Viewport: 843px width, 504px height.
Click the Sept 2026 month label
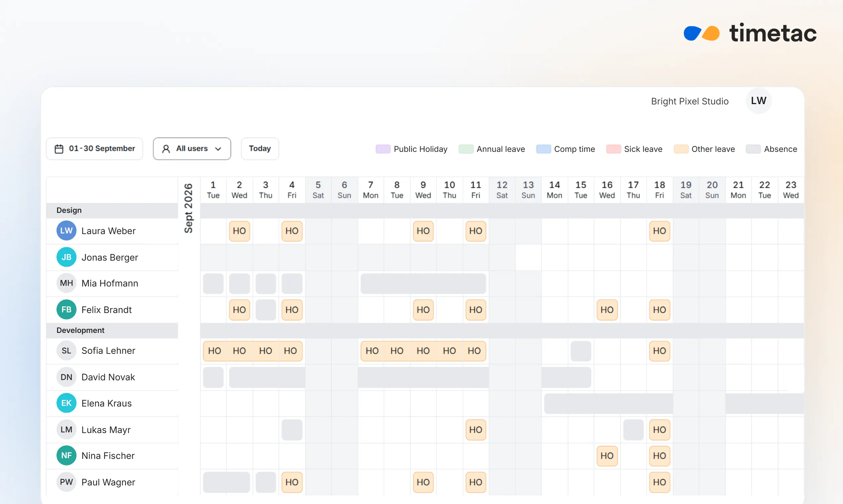188,208
